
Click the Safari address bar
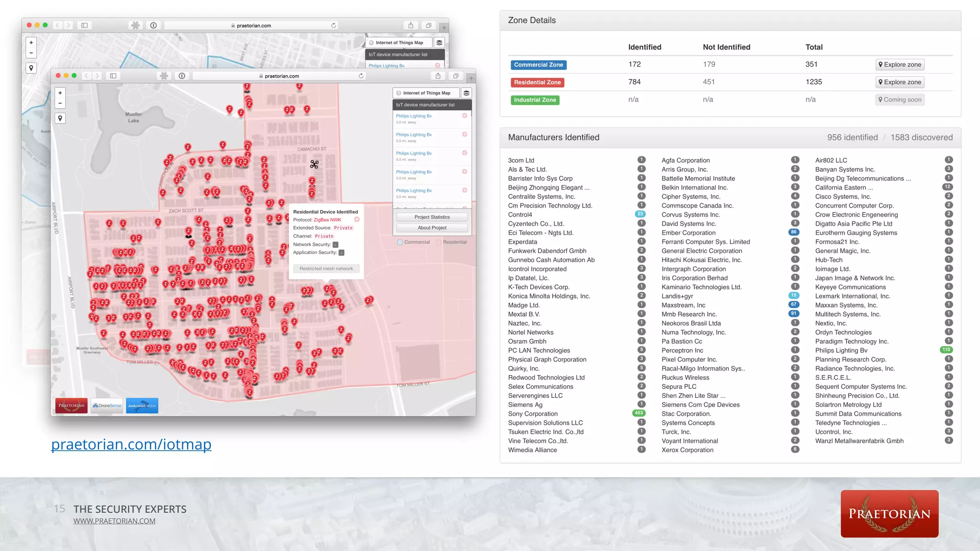(282, 76)
